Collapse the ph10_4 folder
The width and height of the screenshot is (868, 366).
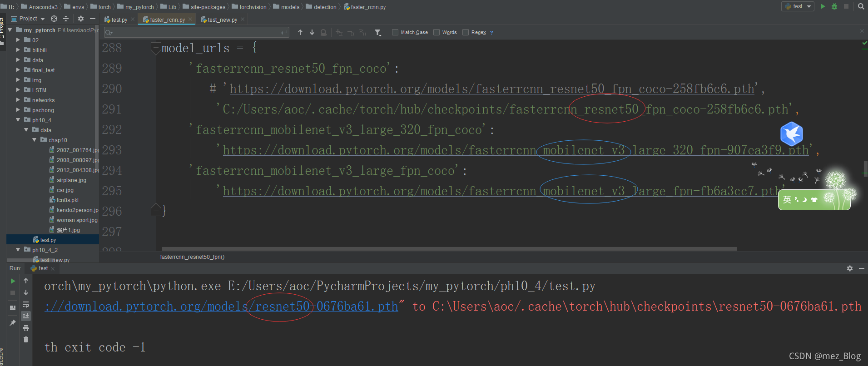click(x=18, y=120)
